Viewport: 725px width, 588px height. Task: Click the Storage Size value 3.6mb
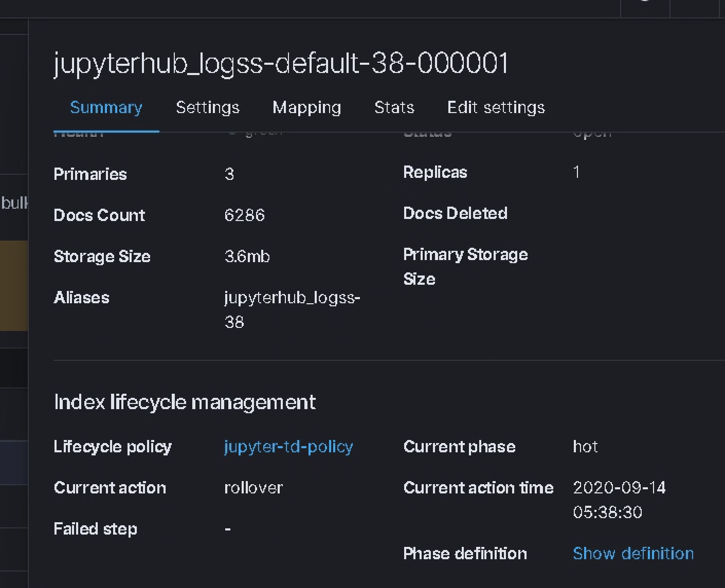point(247,256)
